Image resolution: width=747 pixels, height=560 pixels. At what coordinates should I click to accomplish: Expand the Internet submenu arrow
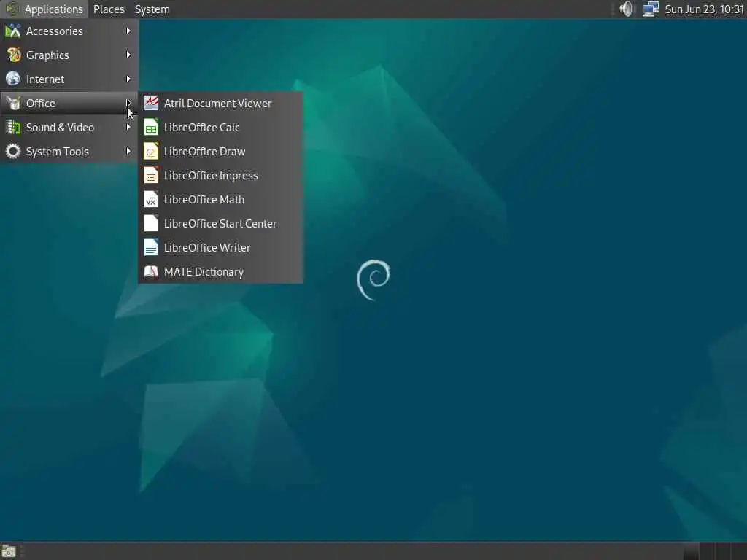128,79
